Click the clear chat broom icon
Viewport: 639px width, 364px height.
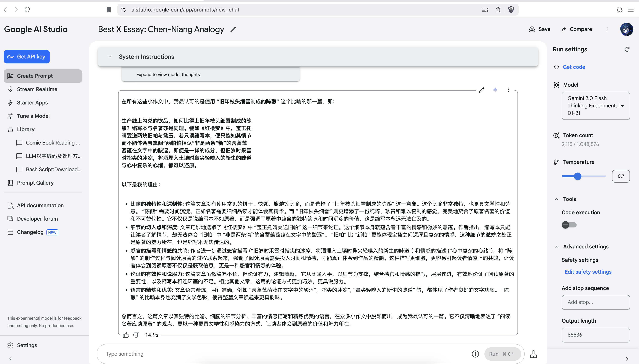[533, 354]
